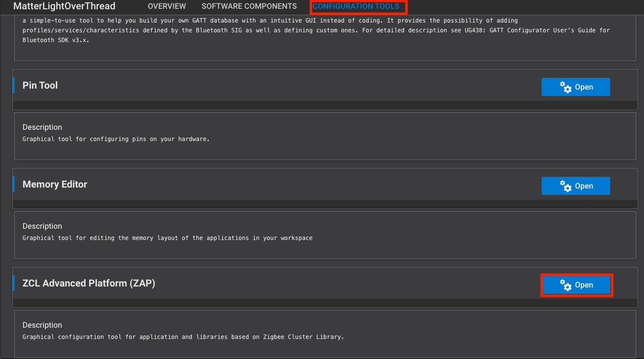The width and height of the screenshot is (644, 359).
Task: Click gear icon on ZAP Open button
Action: tap(566, 285)
